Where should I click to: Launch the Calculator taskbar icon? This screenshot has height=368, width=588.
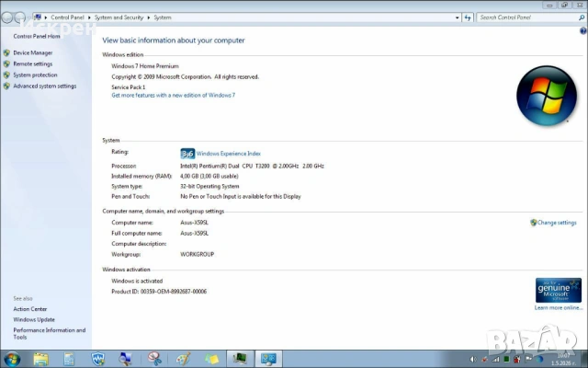click(69, 359)
